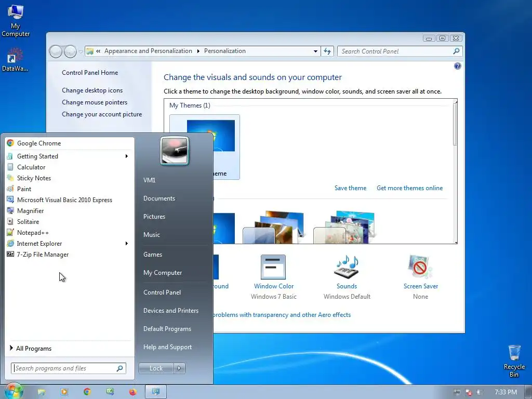532x399 pixels.
Task: Open Documents from the Start menu
Action: pyautogui.click(x=159, y=198)
